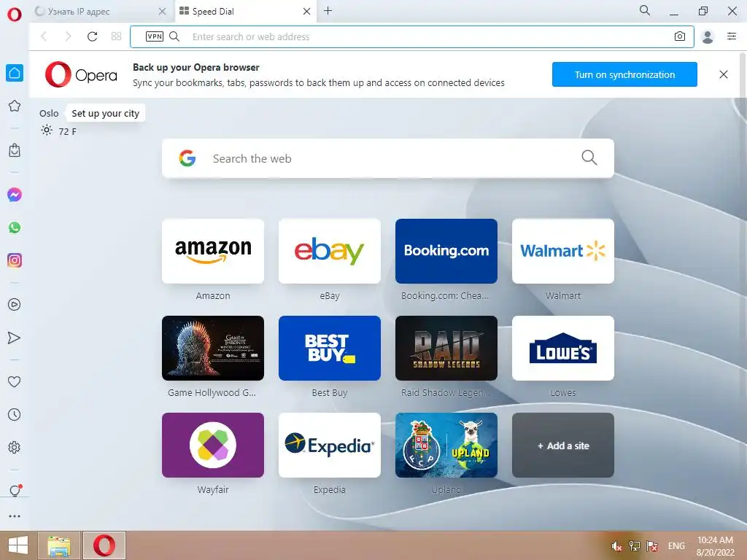This screenshot has width=747, height=560.
Task: Click the 72 F weather reading
Action: pos(67,131)
